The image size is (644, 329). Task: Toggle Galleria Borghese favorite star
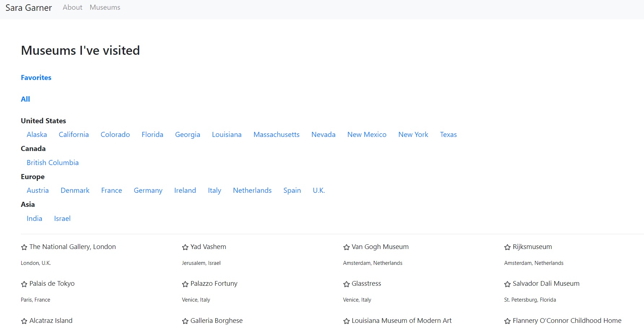point(185,321)
